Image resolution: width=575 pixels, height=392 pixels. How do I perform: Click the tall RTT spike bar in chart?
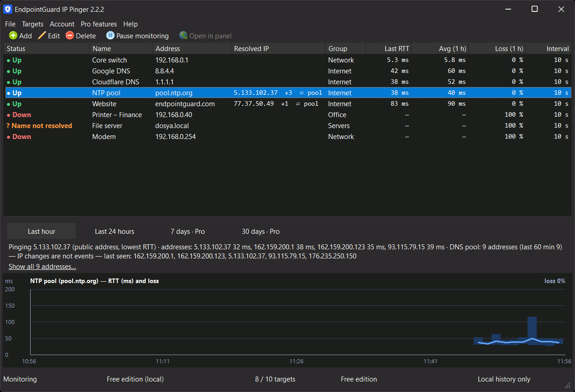coord(532,330)
